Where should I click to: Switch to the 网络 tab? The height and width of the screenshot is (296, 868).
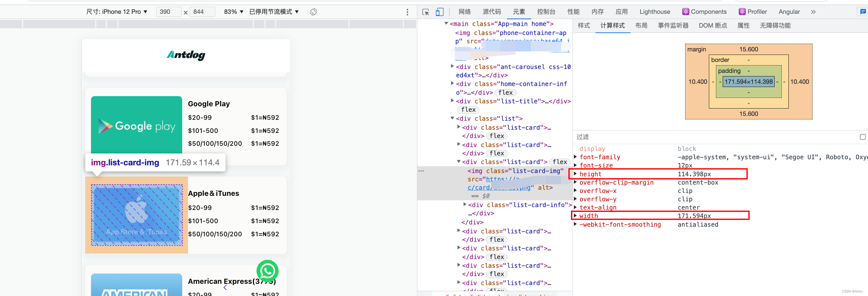tap(464, 12)
